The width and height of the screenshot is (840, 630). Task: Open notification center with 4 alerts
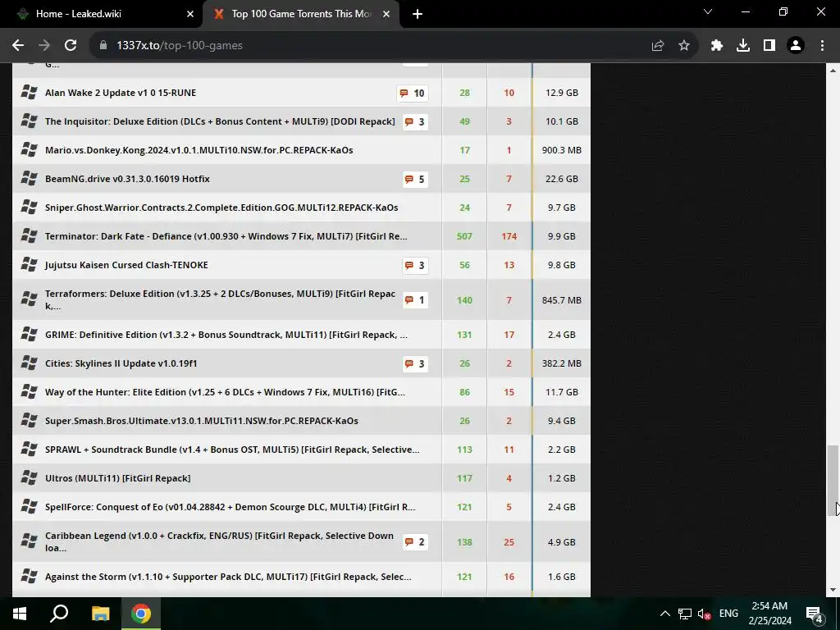pos(815,614)
